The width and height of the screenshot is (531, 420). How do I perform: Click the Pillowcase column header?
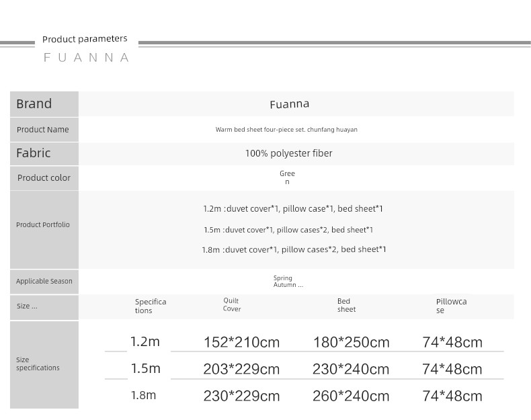(451, 306)
